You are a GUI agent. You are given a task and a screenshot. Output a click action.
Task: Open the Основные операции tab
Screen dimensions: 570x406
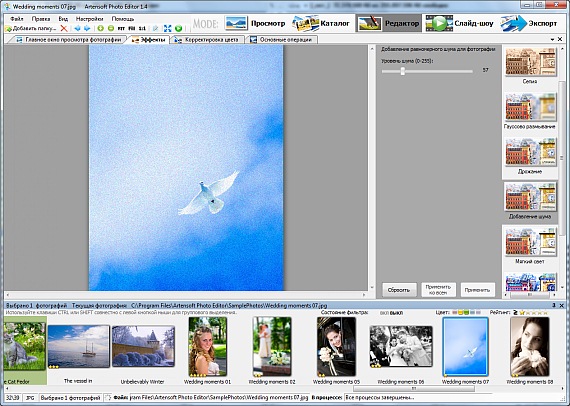(x=281, y=40)
